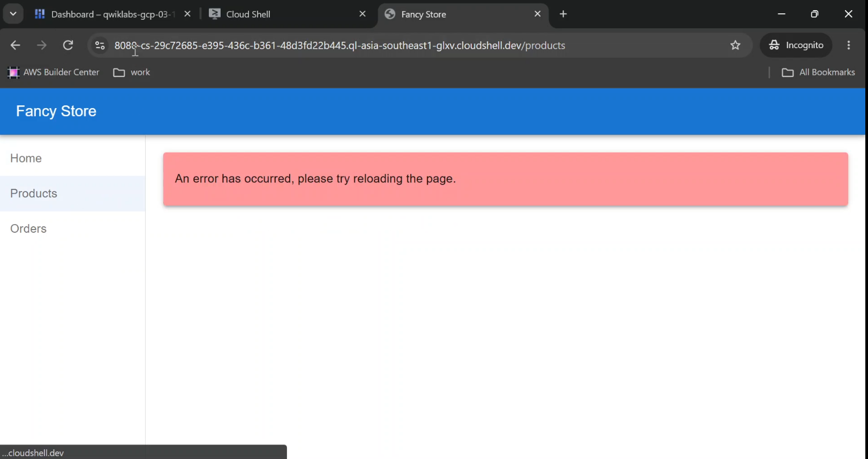Open a new browser tab

563,14
